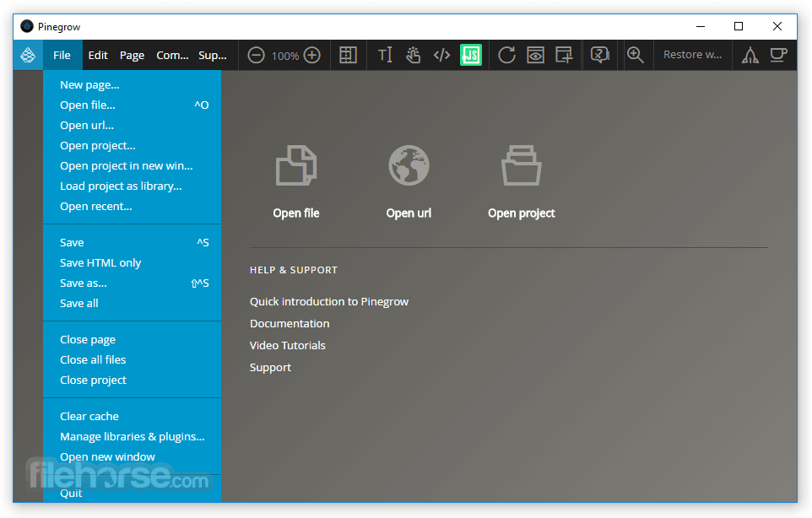
Task: Activate the hand pointer interaction tool
Action: click(413, 55)
